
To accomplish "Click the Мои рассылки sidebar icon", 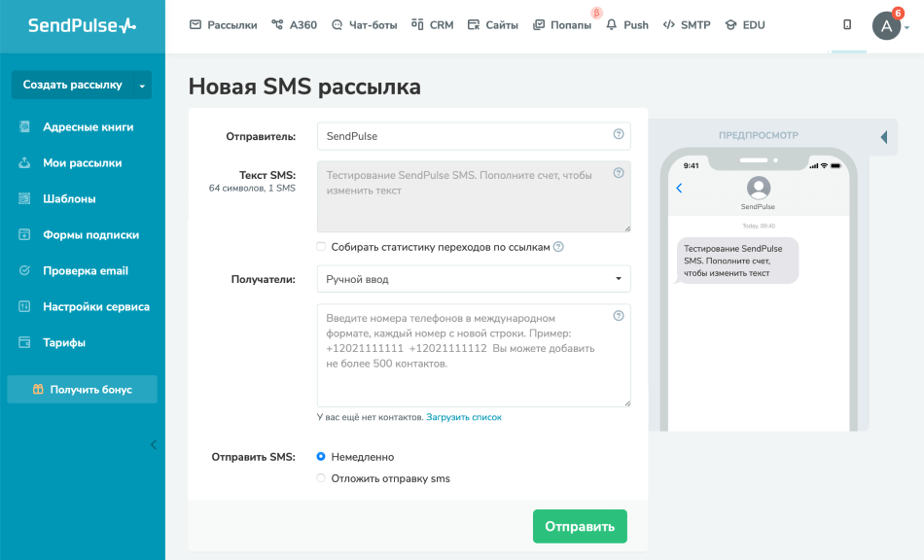I will click(x=24, y=162).
